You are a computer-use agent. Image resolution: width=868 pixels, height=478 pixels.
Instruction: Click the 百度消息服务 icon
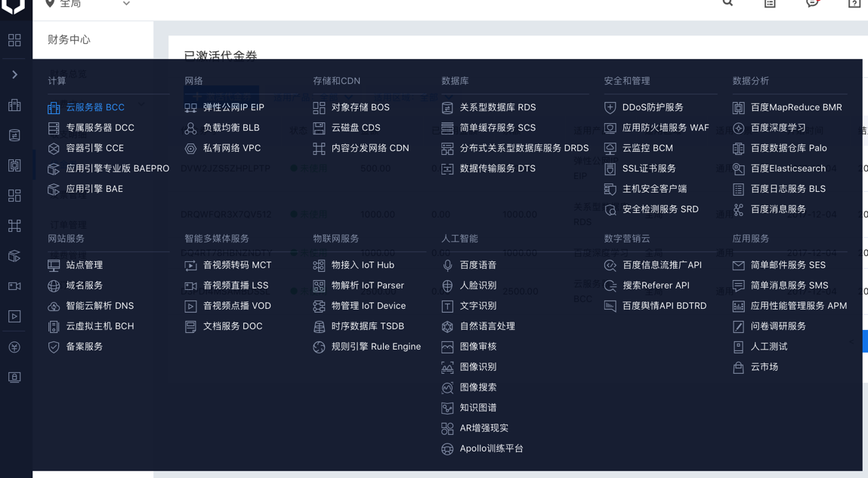(x=739, y=210)
